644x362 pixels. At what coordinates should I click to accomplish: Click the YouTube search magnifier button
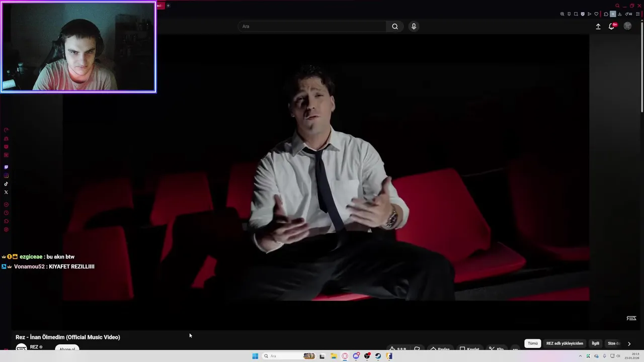(x=395, y=26)
